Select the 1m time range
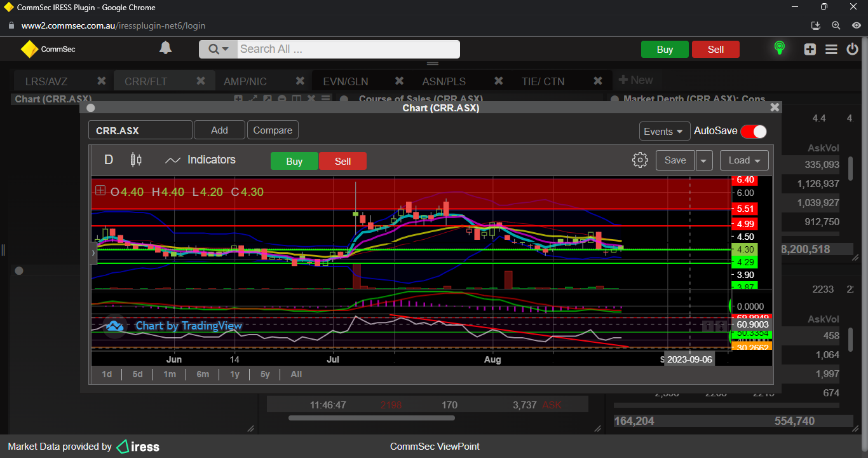 coord(169,374)
